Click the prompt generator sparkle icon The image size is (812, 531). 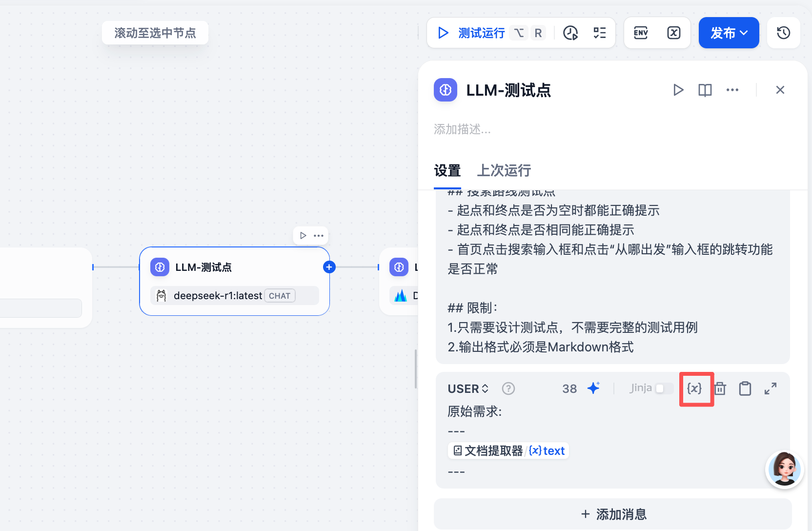point(594,388)
